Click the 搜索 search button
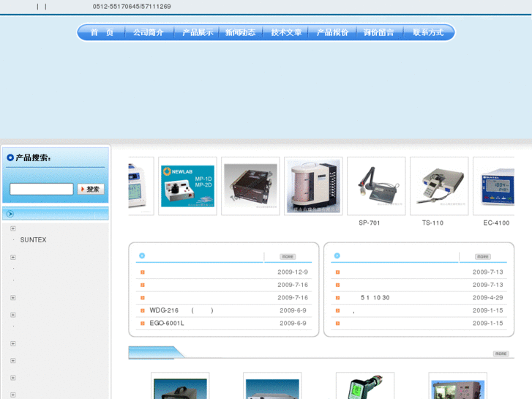Screen dimensions: 532x399 91,189
